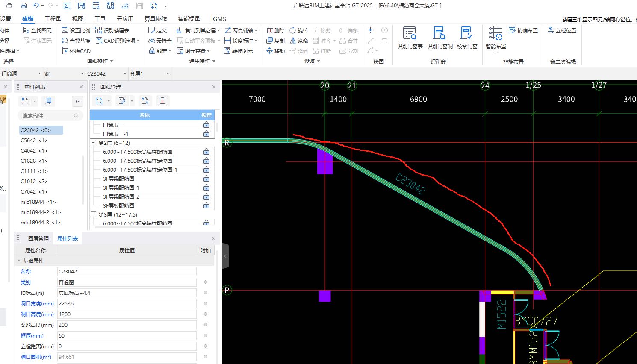Click 校核门窗 verify doors windows
Viewport: 637px width, 364px height.
pos(467,38)
